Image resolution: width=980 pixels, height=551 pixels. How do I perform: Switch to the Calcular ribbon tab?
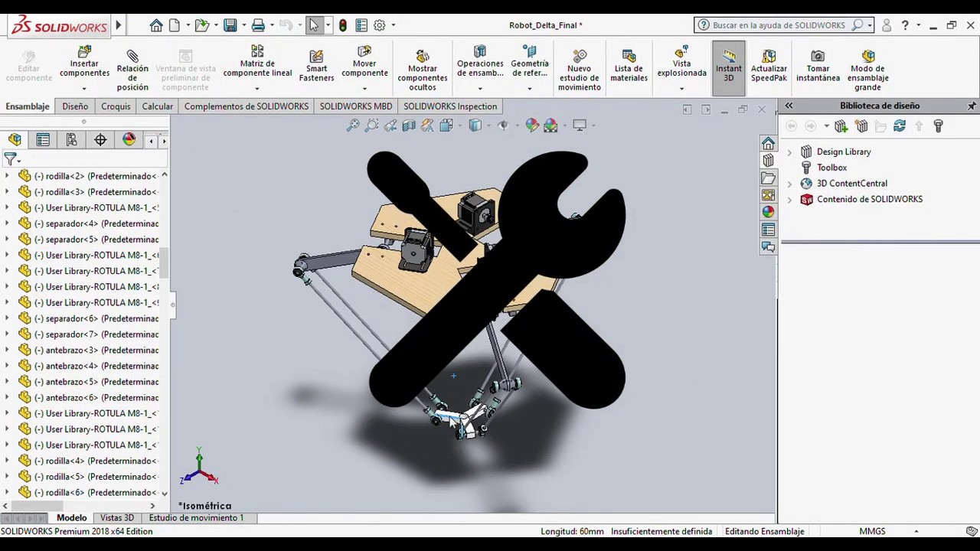tap(157, 106)
